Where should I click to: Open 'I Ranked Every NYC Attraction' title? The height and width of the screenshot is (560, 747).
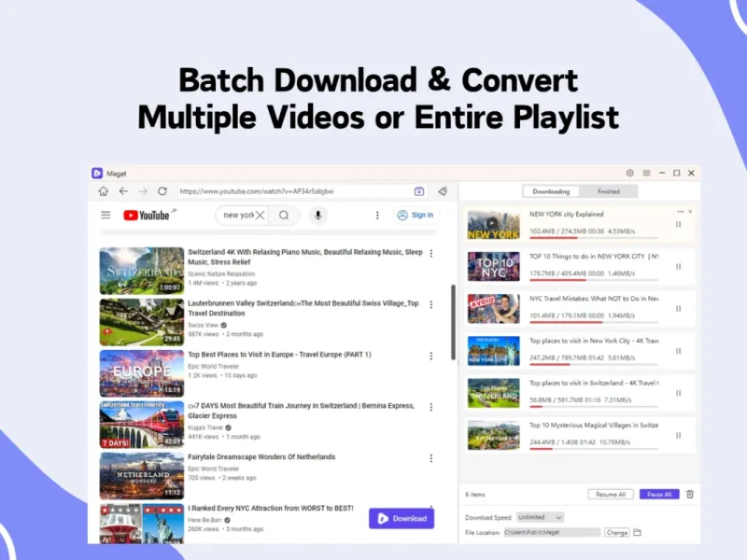(x=271, y=508)
